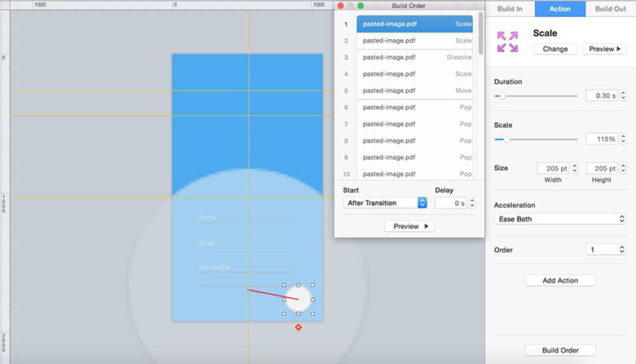Screen dimensions: 636x364
Task: Select the Action tab
Action: coord(559,8)
